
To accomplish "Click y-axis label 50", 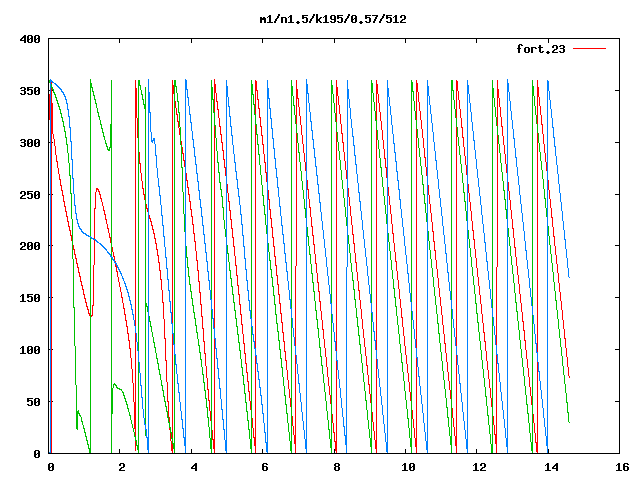I will click(x=33, y=402).
